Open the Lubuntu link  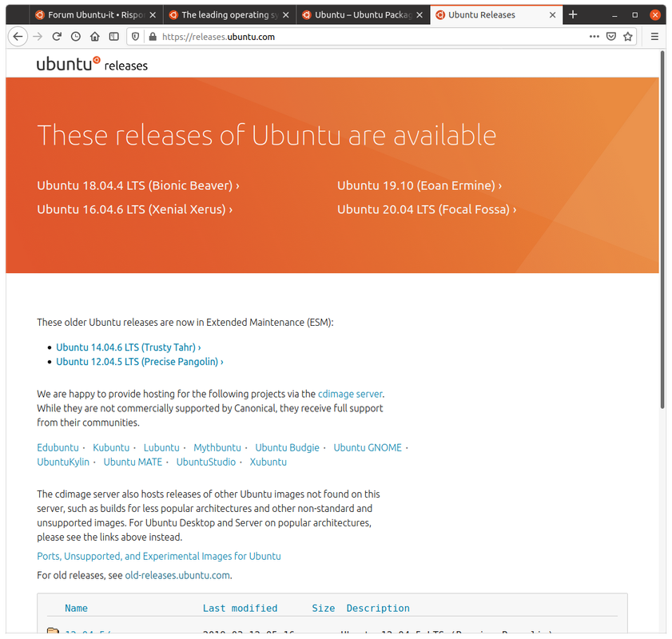(161, 447)
